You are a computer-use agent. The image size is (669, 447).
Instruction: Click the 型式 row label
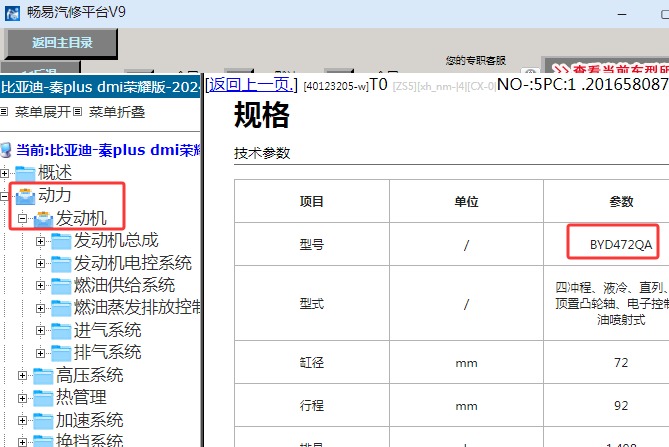coord(311,304)
